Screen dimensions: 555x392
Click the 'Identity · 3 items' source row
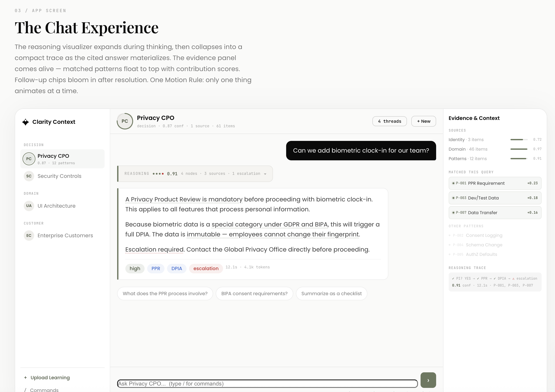click(x=495, y=140)
